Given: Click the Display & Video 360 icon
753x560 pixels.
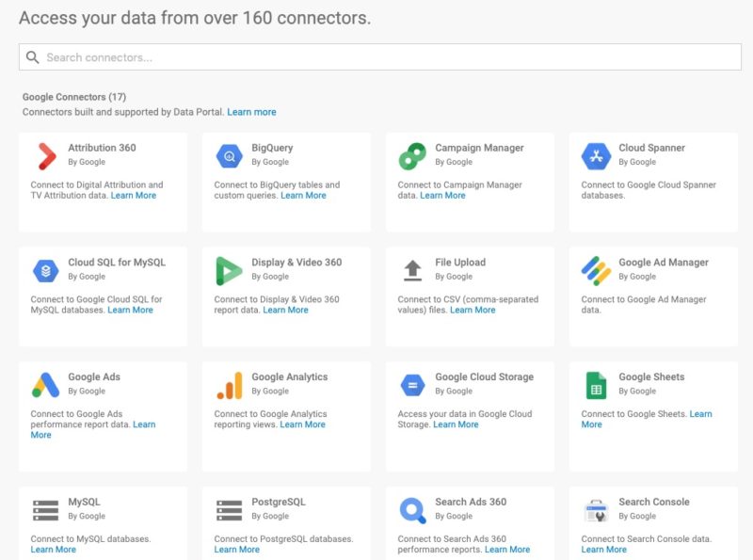Looking at the screenshot, I should click(x=230, y=270).
